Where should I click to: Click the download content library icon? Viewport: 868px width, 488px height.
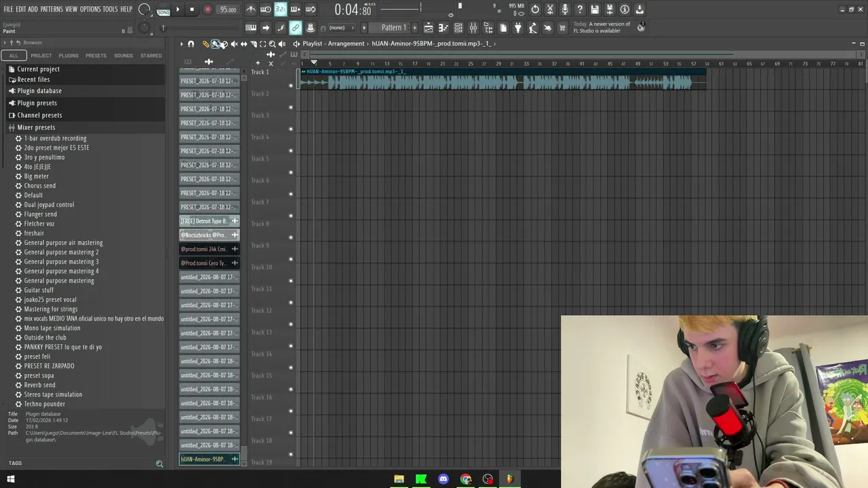(x=639, y=9)
